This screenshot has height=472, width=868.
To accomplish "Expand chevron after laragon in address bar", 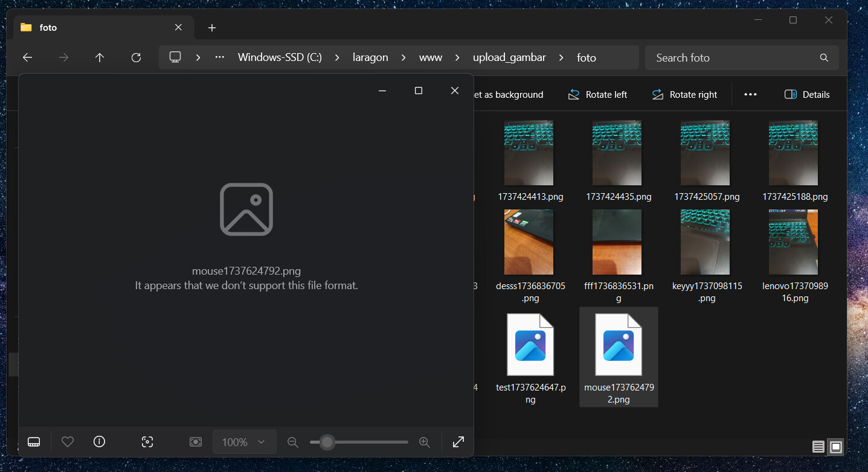I will (403, 58).
